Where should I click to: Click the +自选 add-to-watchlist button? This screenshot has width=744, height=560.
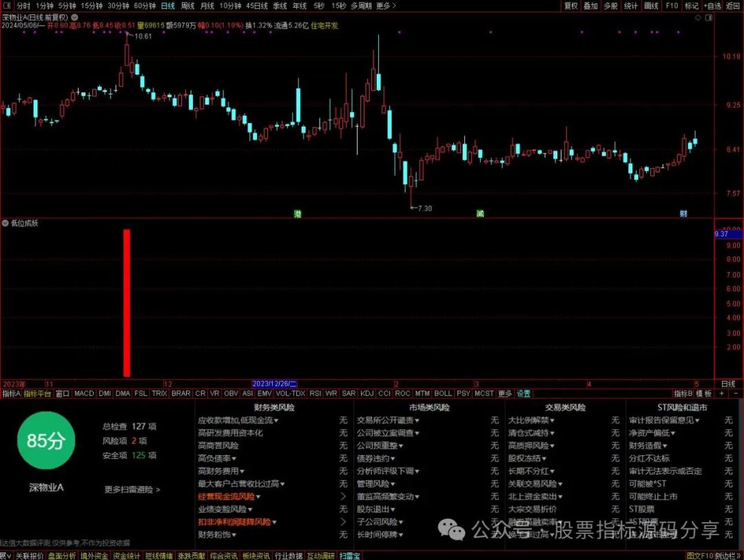click(x=712, y=6)
